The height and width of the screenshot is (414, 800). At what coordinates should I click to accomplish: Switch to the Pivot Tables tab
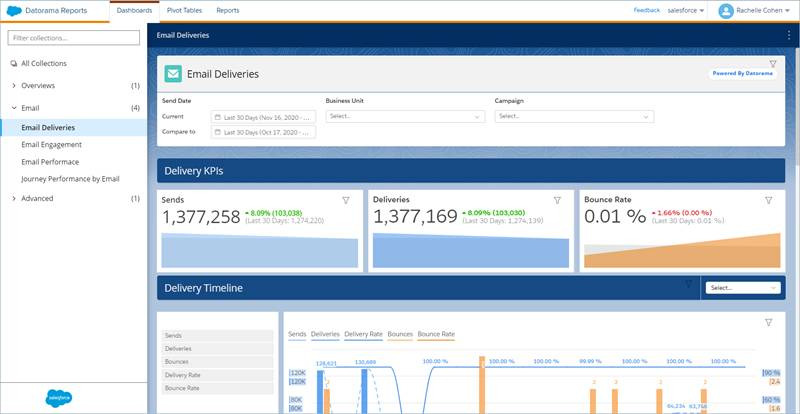[184, 10]
